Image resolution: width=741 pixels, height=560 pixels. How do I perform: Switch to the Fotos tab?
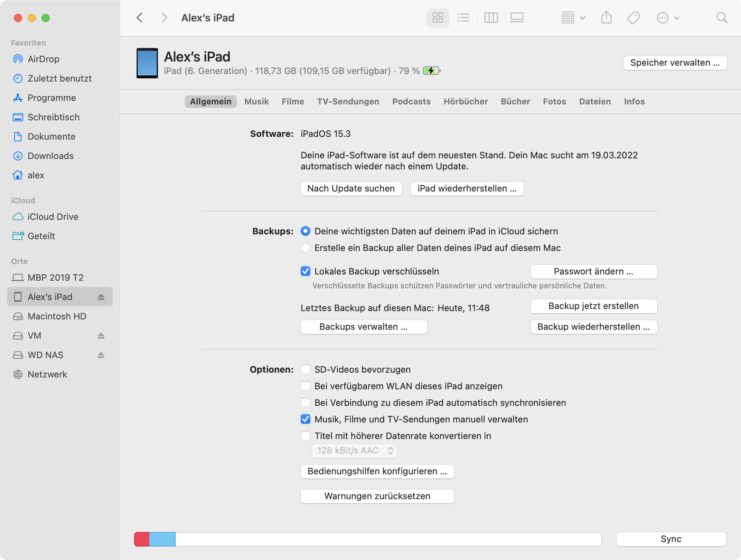pyautogui.click(x=554, y=102)
